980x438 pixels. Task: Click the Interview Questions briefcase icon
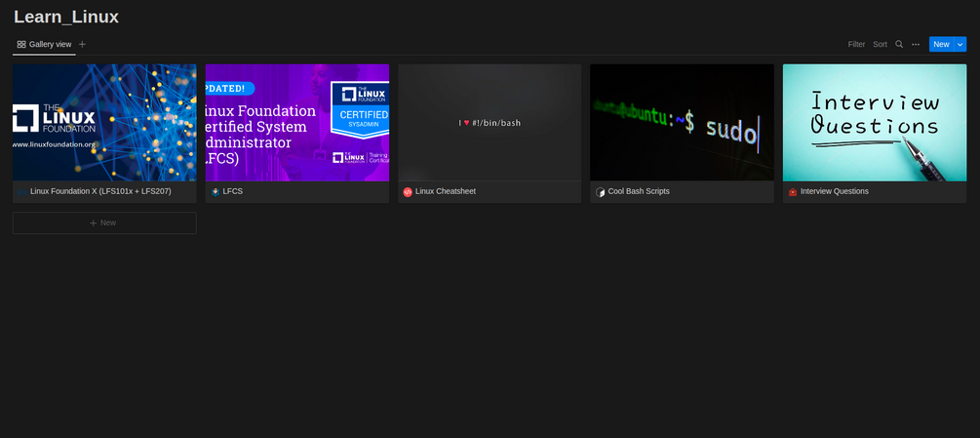coord(793,192)
